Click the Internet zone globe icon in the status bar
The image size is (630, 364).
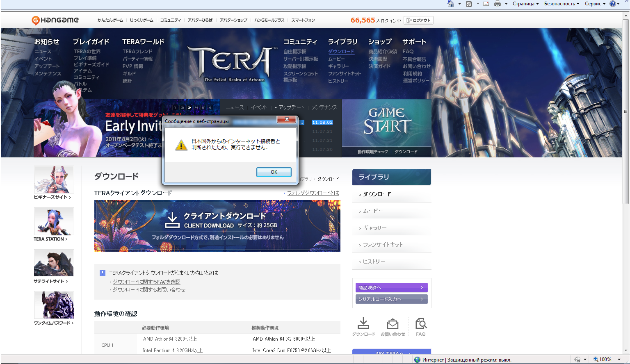(418, 359)
